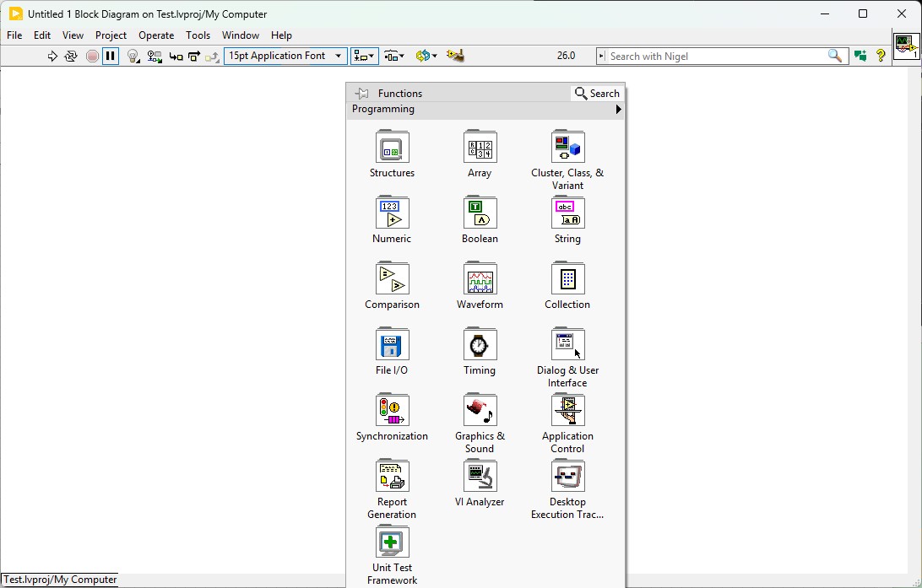Open the Timing palette

coord(480,351)
